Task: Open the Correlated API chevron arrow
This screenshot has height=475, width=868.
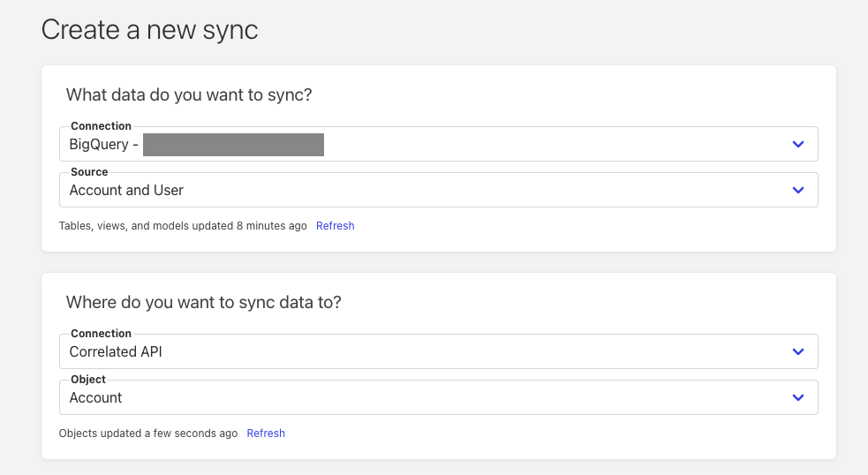Action: pyautogui.click(x=798, y=351)
